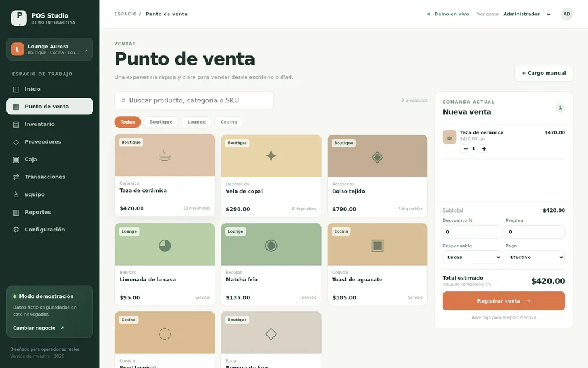
Task: Add Limonada de la casa to the order
Action: 165,264
